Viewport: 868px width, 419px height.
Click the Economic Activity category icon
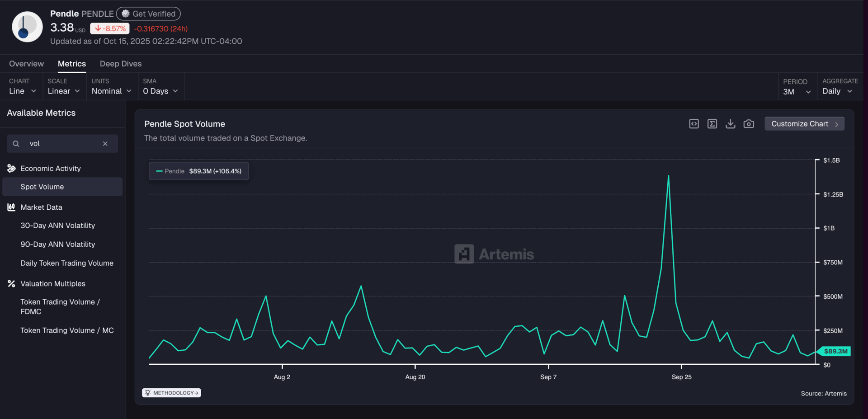pos(11,169)
